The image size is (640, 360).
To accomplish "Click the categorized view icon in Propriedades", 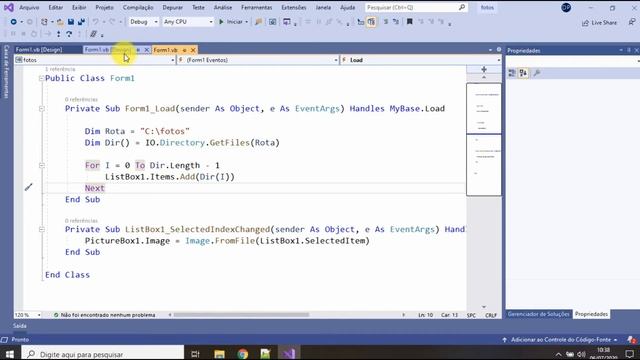I will click(x=512, y=73).
